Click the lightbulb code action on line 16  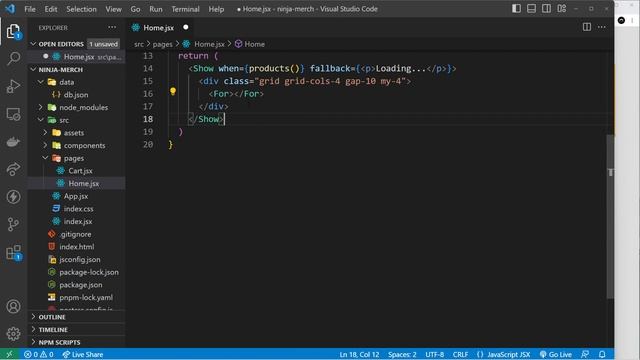coord(173,91)
